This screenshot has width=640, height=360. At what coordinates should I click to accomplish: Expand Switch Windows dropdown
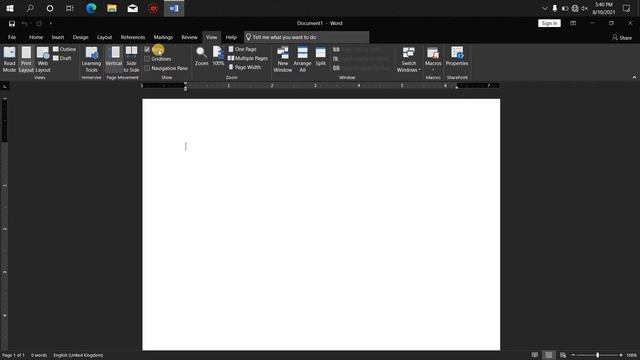tap(409, 59)
